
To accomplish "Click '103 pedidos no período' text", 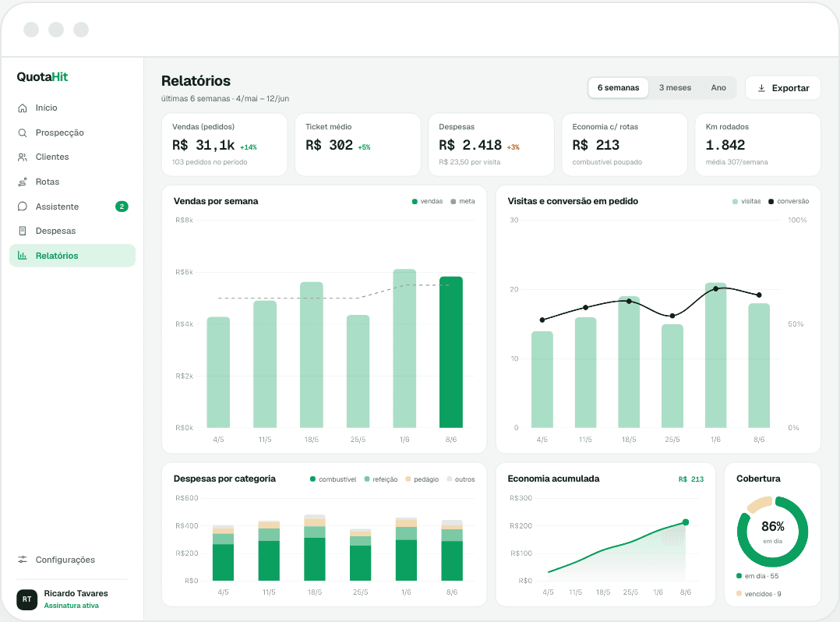I will (210, 162).
